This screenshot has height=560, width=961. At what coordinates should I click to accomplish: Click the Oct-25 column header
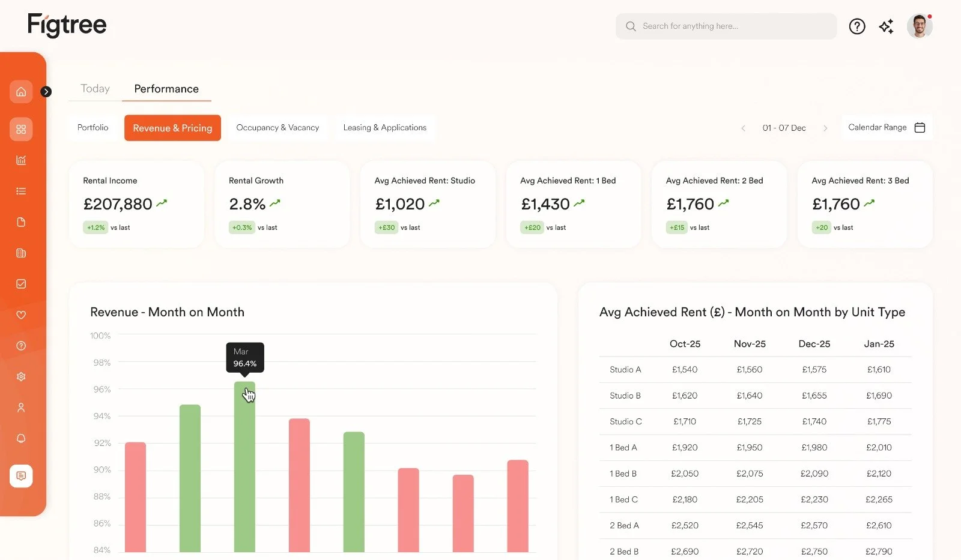click(685, 344)
